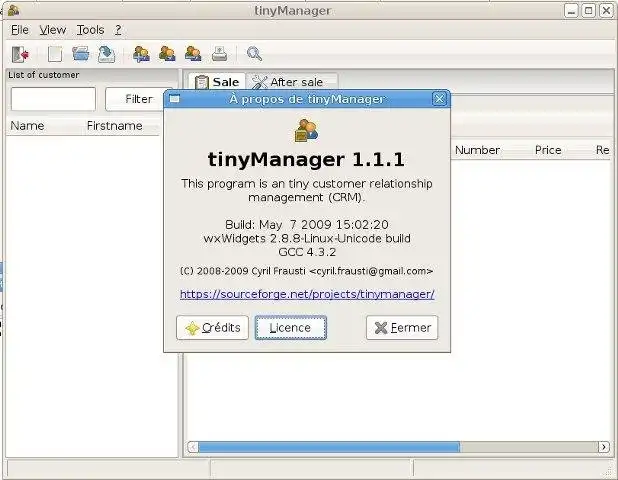Click the 'Build: May 7 2009 15:02:20' text
Image resolution: width=618 pixels, height=480 pixels.
307,225
